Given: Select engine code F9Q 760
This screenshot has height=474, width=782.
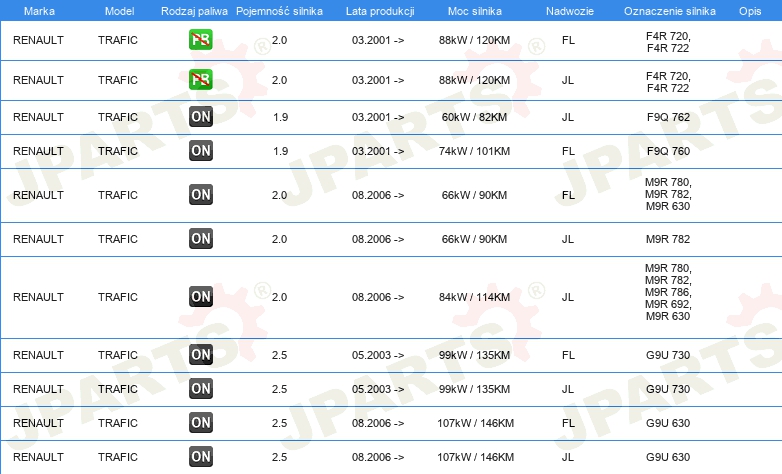Looking at the screenshot, I should click(x=668, y=151).
